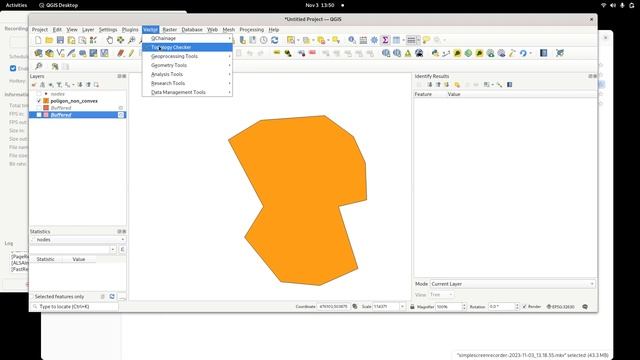The image size is (640, 360).
Task: Select the Identify Features tool icon
Action: click(x=352, y=40)
